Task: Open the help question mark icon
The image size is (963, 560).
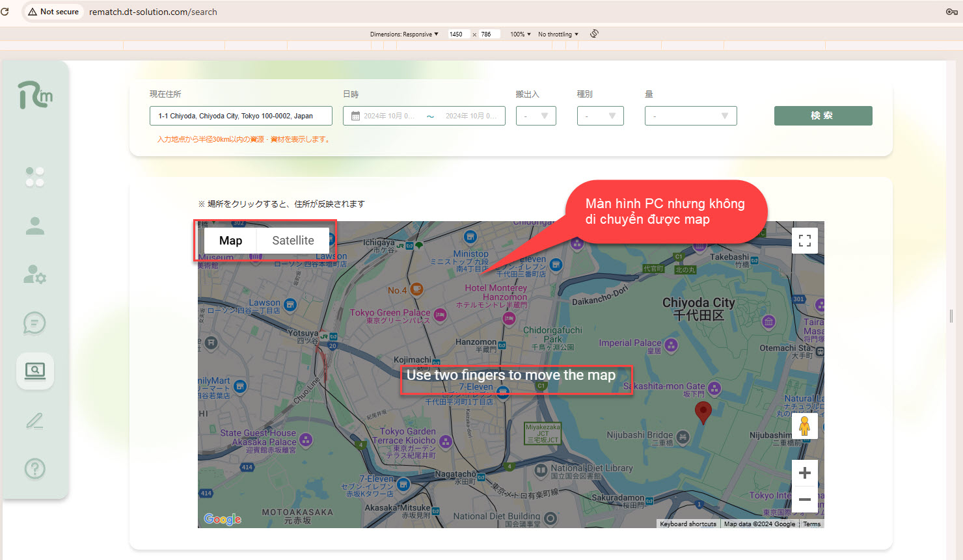Action: pyautogui.click(x=35, y=468)
